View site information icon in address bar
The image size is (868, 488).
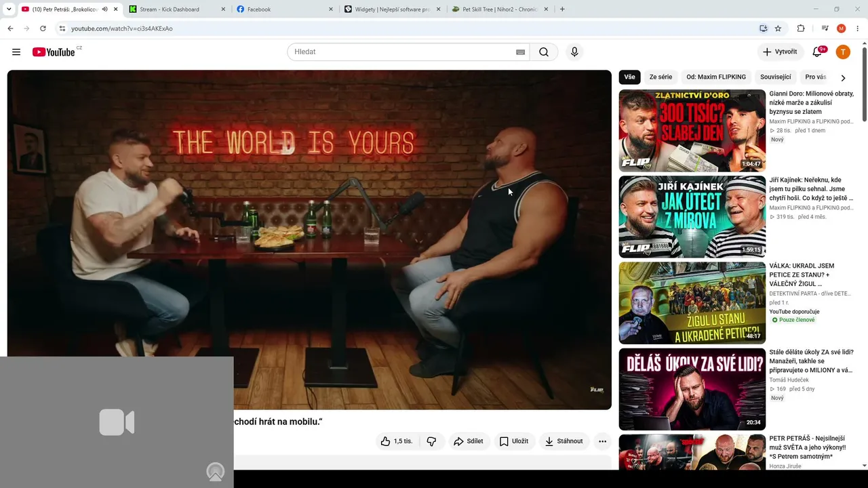click(62, 28)
